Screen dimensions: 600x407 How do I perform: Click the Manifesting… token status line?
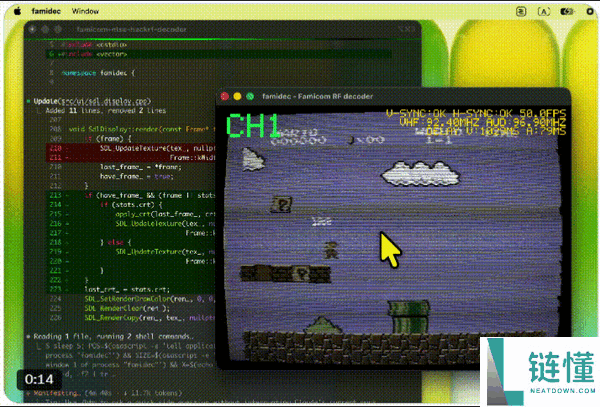tap(107, 393)
